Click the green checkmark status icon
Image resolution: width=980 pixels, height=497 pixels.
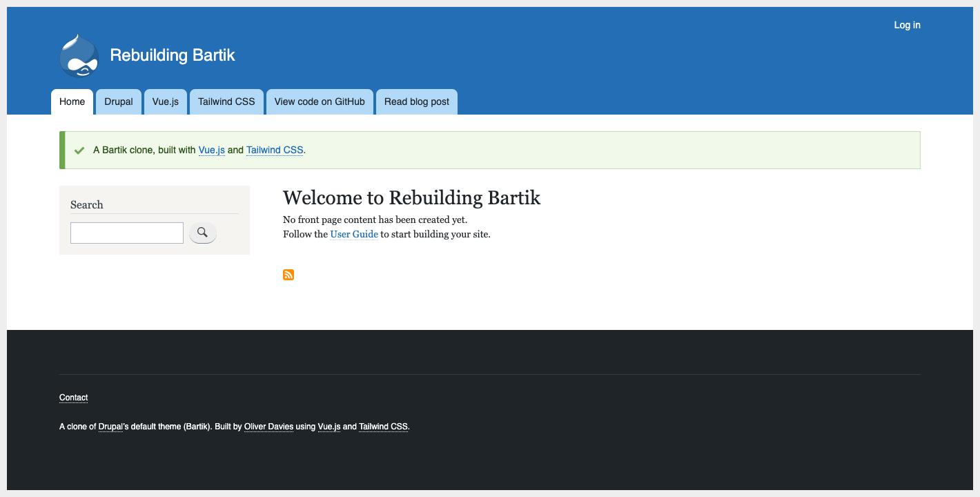(x=79, y=150)
